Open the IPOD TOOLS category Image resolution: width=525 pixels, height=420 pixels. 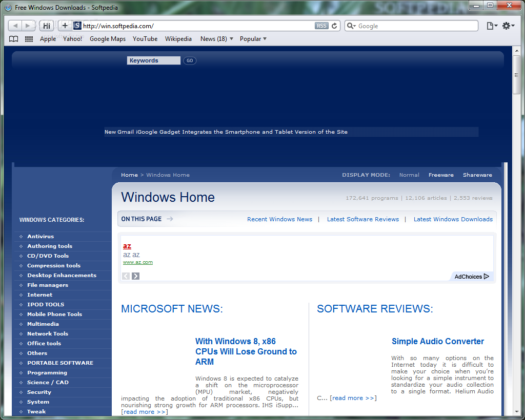pyautogui.click(x=46, y=304)
